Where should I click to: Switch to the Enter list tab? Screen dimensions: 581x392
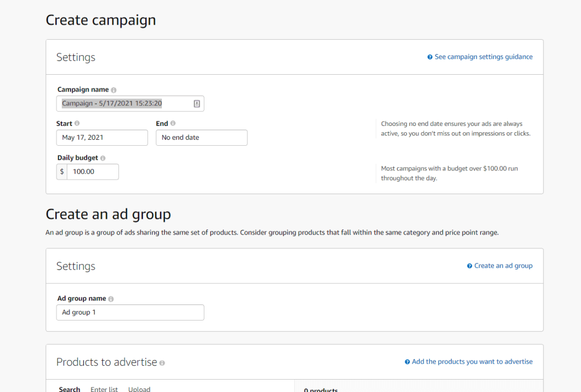pos(104,389)
